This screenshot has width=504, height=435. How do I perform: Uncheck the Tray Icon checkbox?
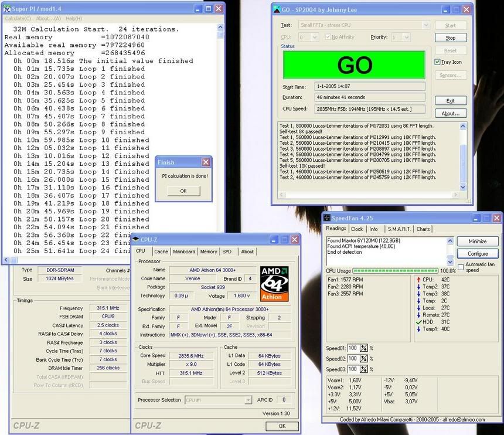pos(437,62)
